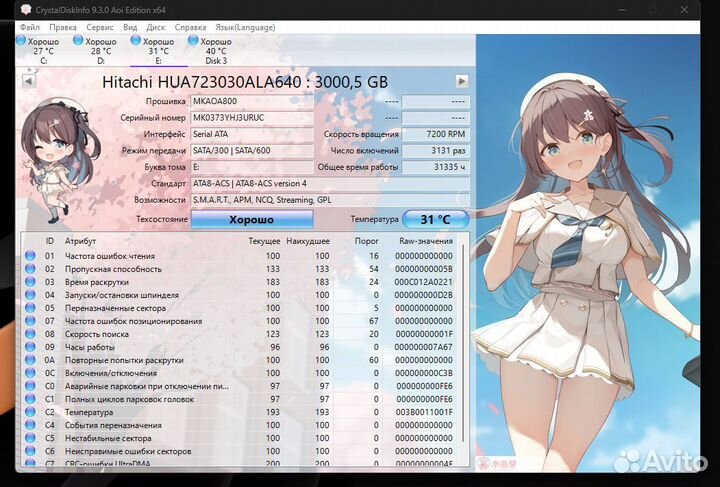Click the total working time 31335 ч
This screenshot has width=720, height=487.
[x=436, y=167]
